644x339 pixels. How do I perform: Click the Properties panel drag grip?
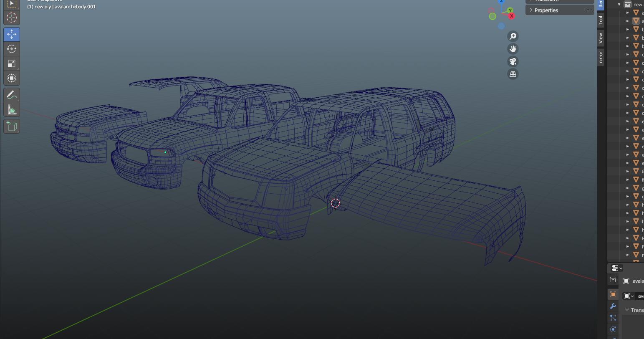[589, 10]
